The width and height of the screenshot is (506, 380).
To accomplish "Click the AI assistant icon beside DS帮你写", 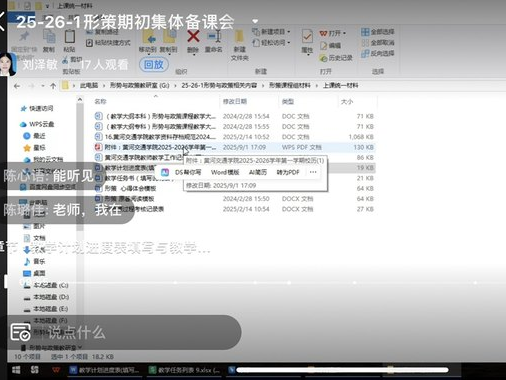I will coord(165,172).
